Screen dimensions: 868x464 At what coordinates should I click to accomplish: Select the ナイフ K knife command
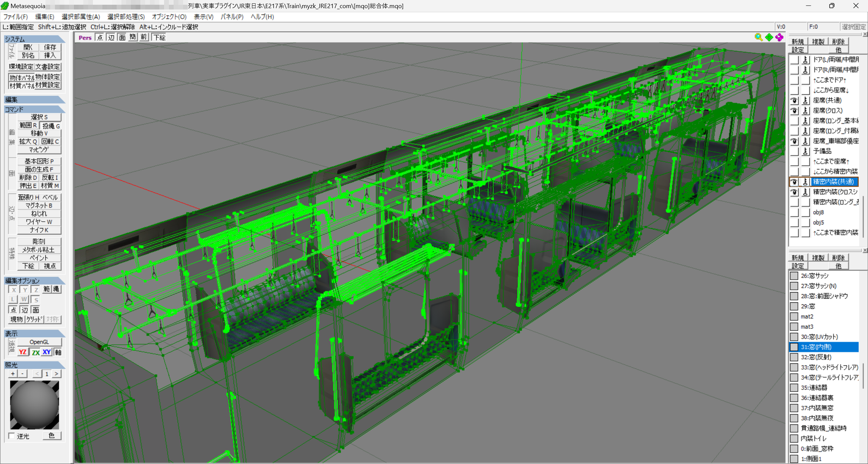point(39,230)
